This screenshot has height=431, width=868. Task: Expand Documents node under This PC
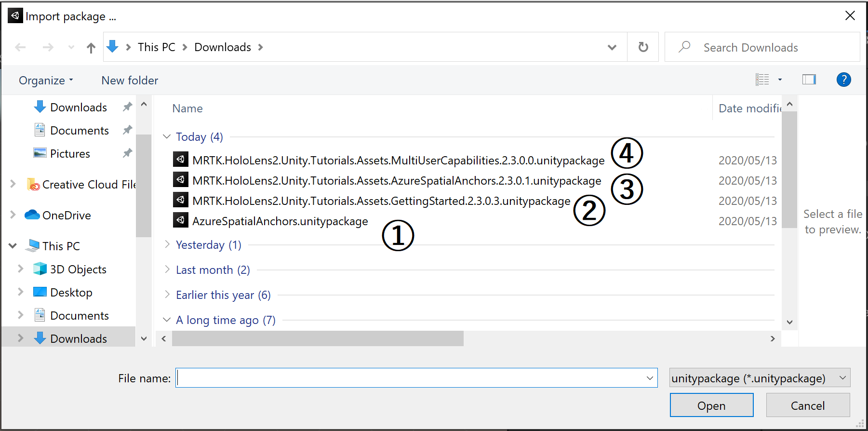21,315
